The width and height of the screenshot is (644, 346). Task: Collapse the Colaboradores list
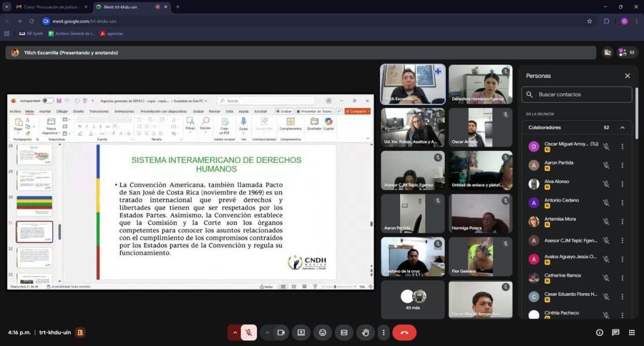coord(623,128)
